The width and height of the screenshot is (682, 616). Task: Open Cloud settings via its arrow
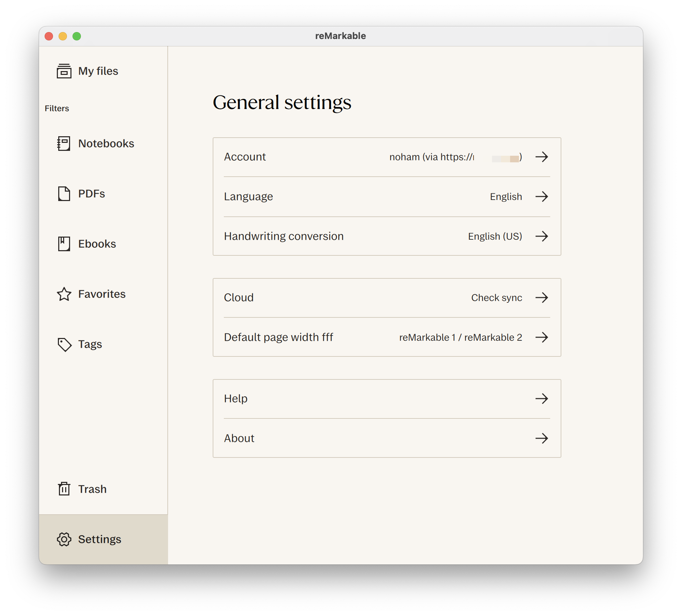click(x=542, y=298)
